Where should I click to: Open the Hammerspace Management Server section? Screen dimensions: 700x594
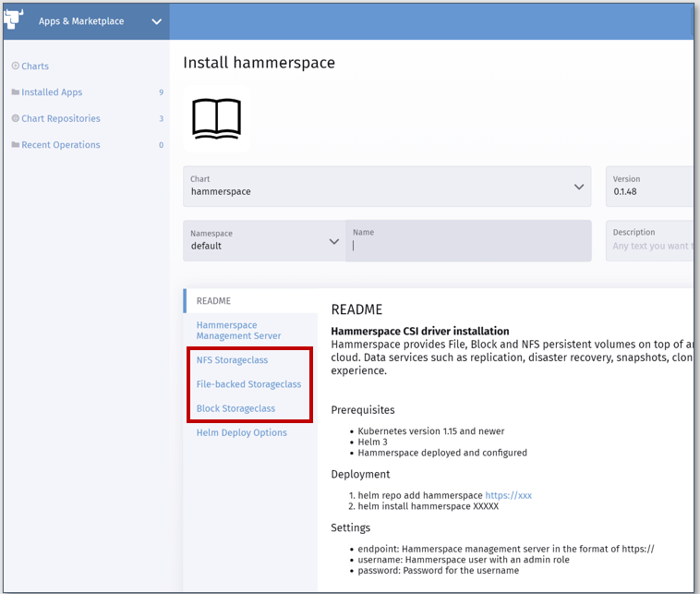click(x=238, y=331)
